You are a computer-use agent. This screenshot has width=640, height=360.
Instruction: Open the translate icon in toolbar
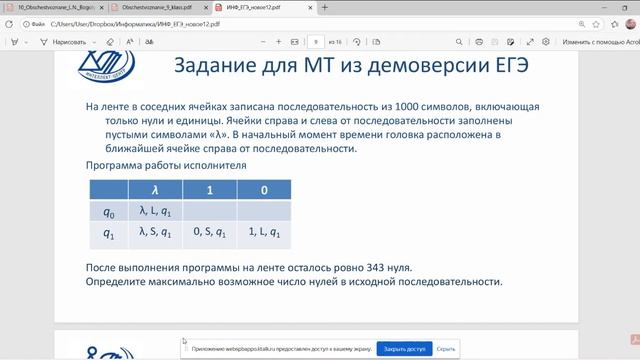149,42
